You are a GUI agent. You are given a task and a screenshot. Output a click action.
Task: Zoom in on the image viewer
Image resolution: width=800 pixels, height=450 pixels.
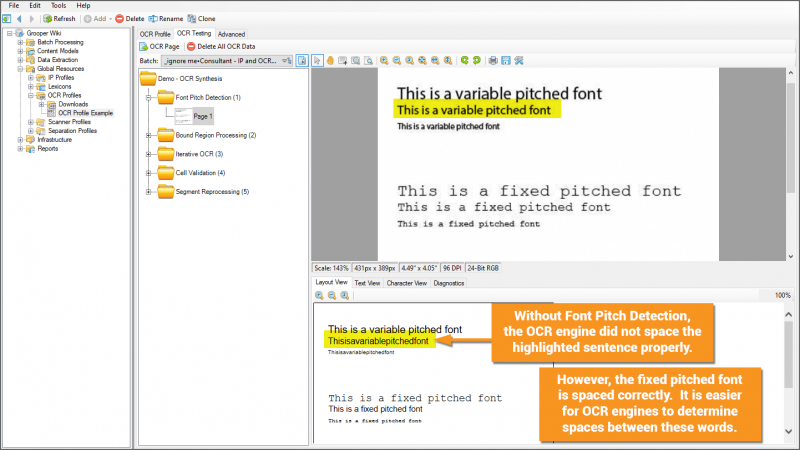[x=384, y=61]
